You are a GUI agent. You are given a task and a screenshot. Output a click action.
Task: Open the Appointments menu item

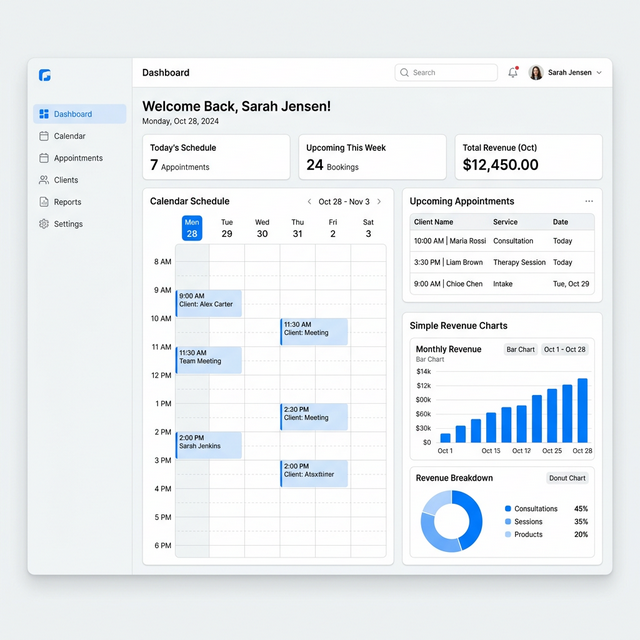(78, 158)
